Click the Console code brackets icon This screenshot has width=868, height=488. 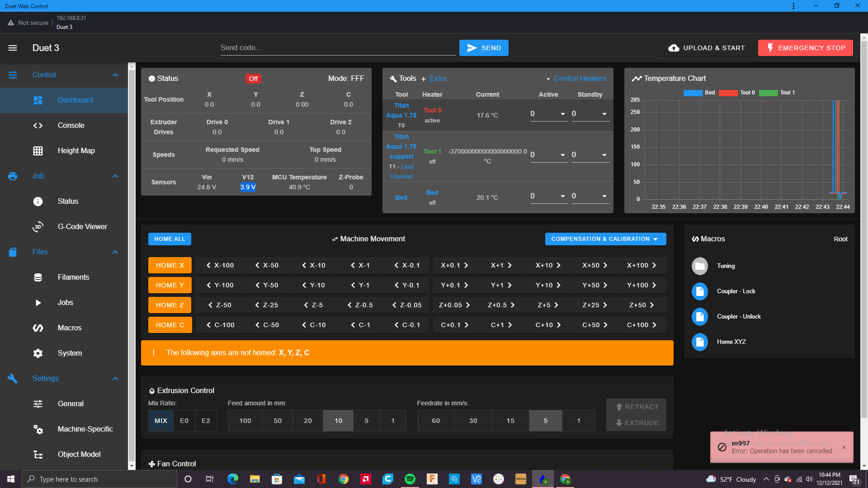pyautogui.click(x=38, y=126)
